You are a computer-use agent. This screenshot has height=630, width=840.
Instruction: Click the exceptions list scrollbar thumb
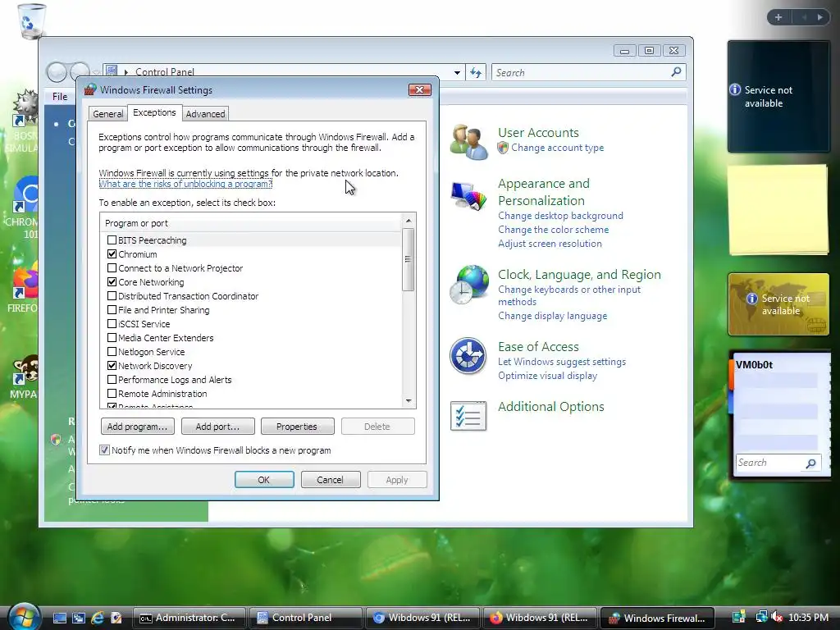[409, 259]
